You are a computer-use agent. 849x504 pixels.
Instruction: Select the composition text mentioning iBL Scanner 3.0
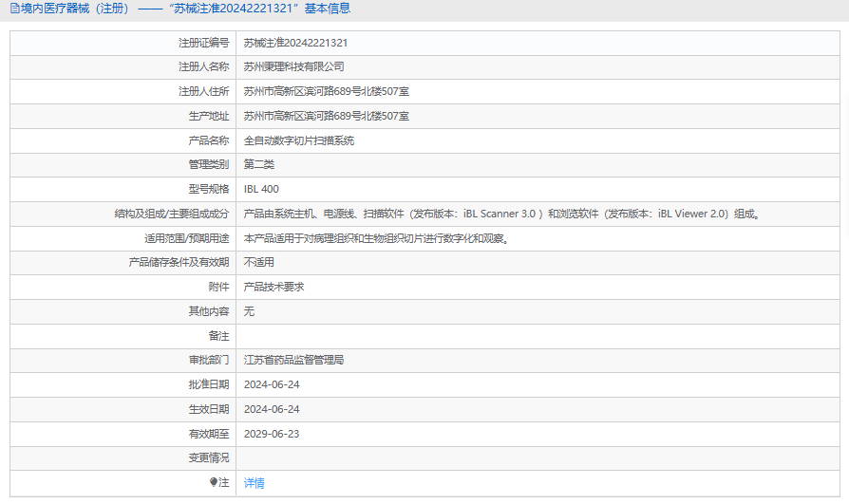[502, 214]
